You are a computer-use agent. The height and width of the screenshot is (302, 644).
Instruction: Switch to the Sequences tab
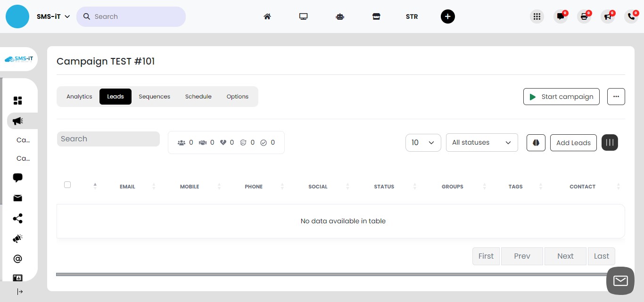[154, 96]
